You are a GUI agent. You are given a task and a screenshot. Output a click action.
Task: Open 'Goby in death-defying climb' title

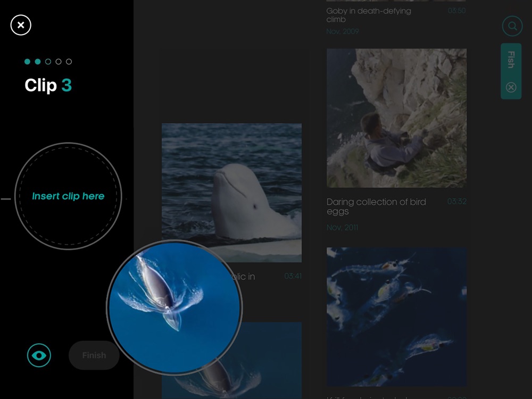[x=369, y=15]
